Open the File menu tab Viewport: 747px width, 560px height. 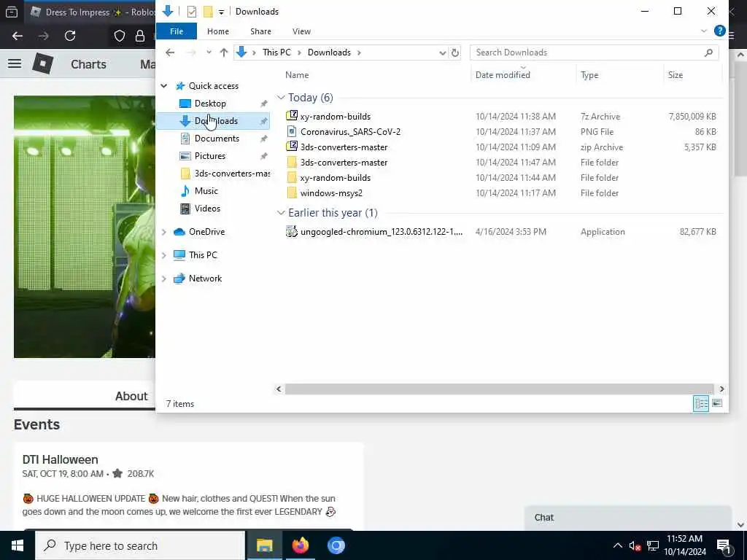coord(177,31)
